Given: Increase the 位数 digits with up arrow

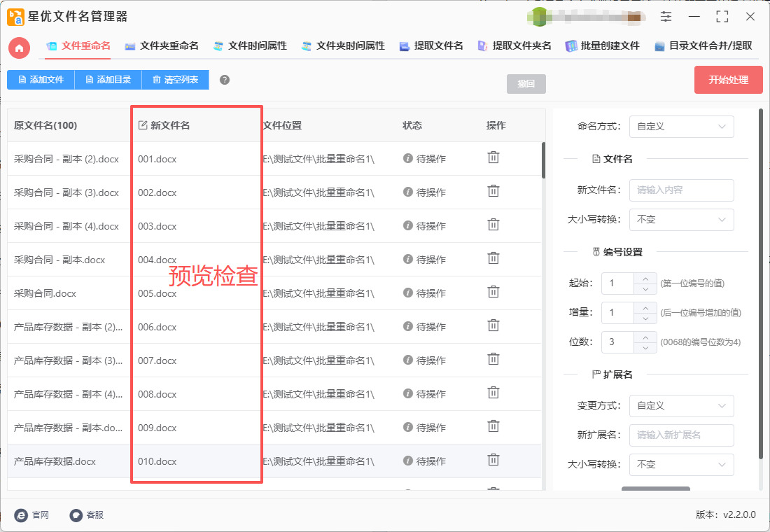Looking at the screenshot, I should [x=645, y=337].
